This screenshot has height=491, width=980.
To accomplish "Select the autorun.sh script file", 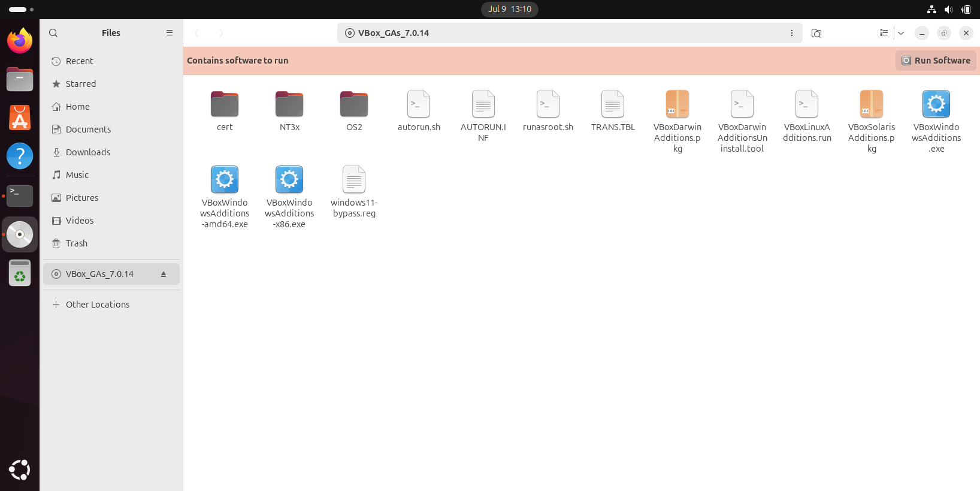I will click(419, 111).
